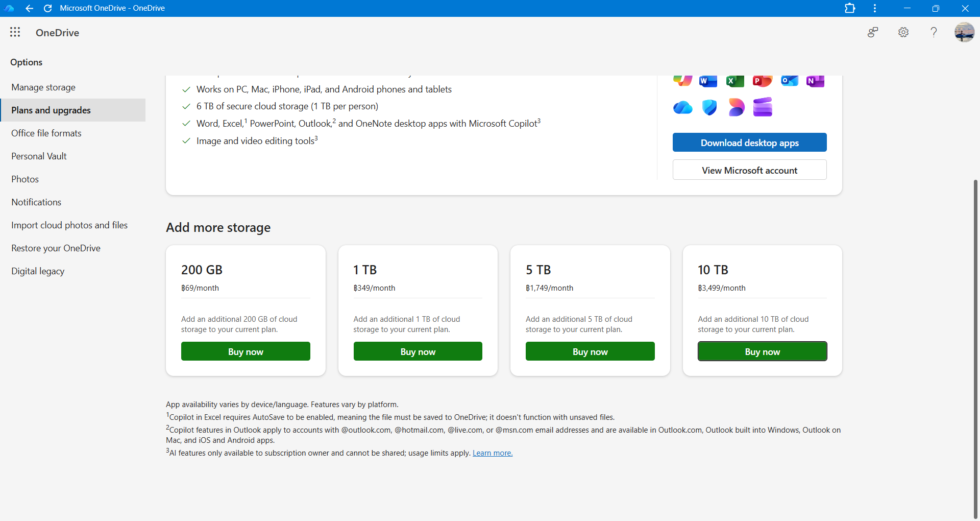The image size is (980, 521).
Task: Open Import cloud photos and files
Action: [x=73, y=225]
